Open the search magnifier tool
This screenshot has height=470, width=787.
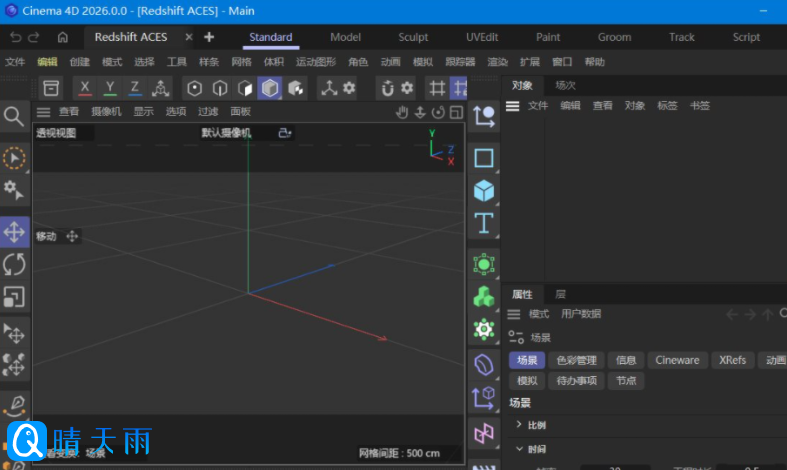[14, 116]
